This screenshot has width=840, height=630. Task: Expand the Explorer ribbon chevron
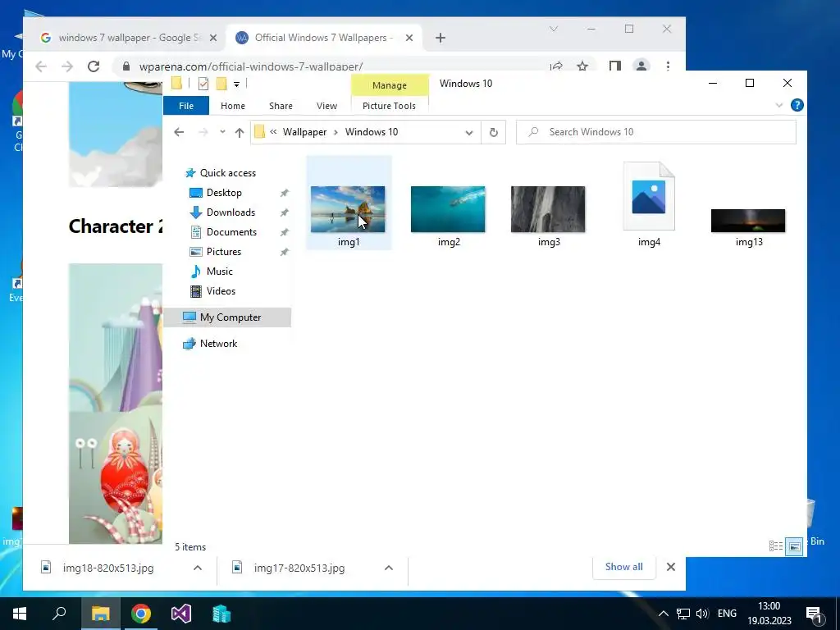(779, 105)
